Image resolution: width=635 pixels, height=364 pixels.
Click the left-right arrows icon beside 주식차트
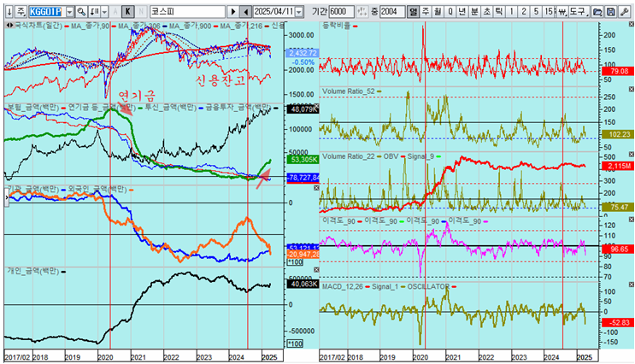[9, 26]
